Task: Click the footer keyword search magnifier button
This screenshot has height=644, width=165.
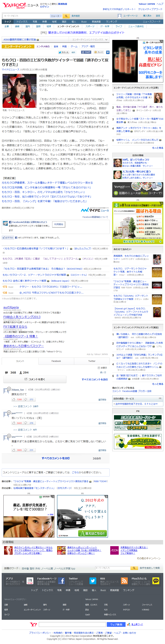Action: click(x=134, y=568)
